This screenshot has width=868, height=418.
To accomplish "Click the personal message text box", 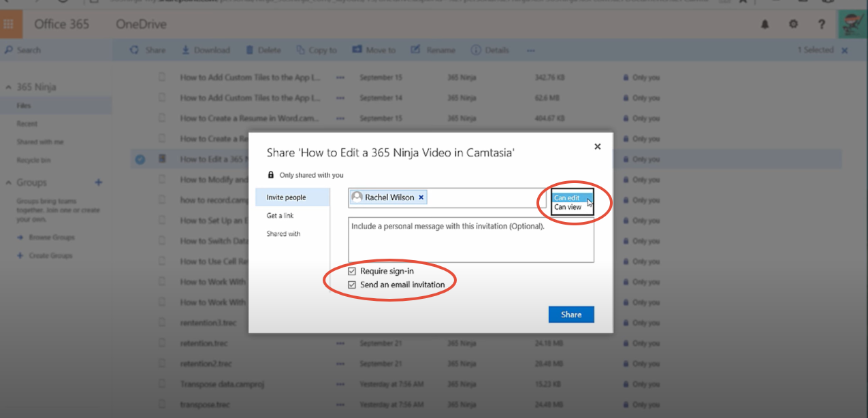I will [471, 240].
